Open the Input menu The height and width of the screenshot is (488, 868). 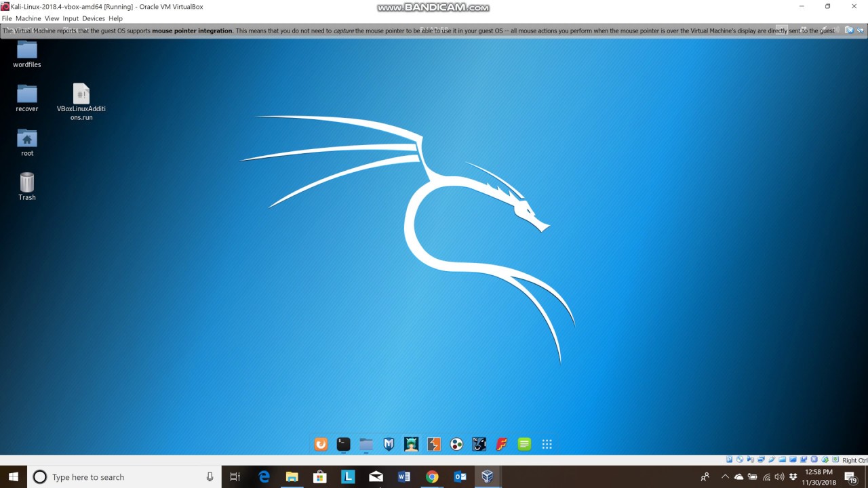pos(71,18)
